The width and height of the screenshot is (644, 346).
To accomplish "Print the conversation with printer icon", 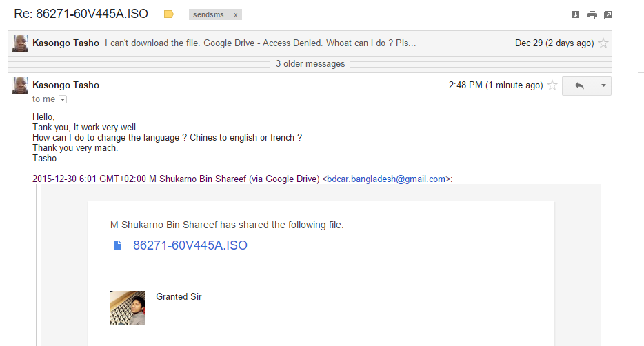I will tap(592, 15).
